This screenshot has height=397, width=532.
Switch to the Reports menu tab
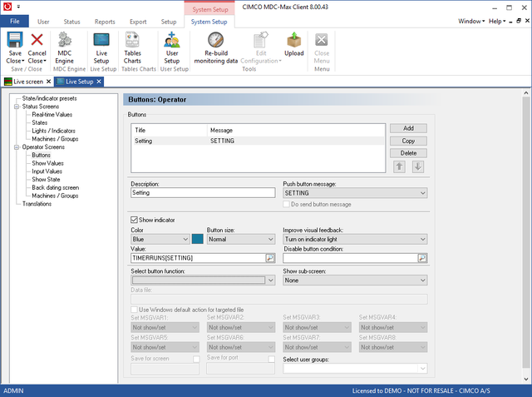(x=105, y=21)
